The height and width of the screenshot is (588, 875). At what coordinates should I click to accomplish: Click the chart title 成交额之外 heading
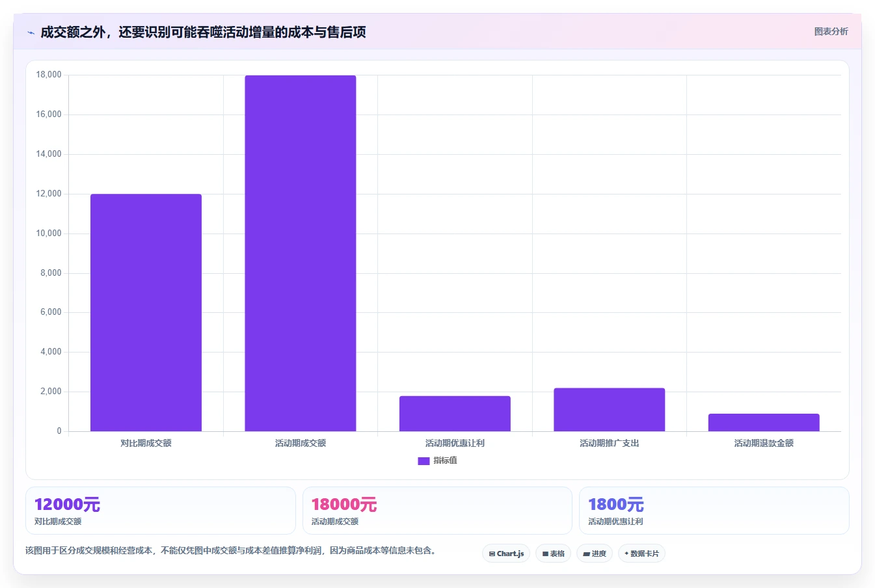coord(203,32)
